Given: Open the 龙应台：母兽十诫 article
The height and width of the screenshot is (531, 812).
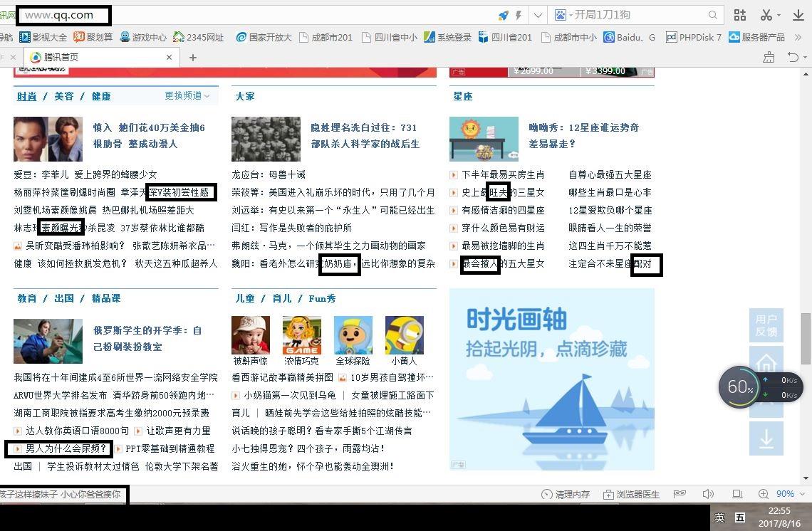Looking at the screenshot, I should tap(269, 174).
